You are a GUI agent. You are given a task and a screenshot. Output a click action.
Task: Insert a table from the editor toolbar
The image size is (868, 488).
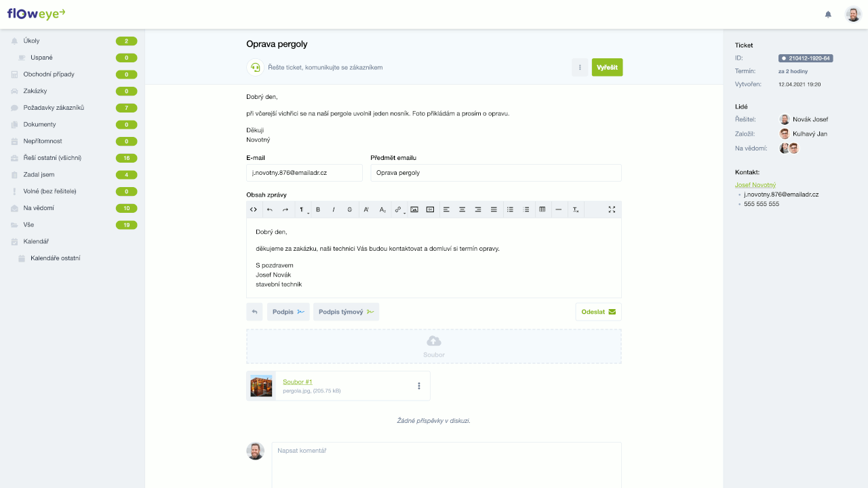(x=542, y=209)
